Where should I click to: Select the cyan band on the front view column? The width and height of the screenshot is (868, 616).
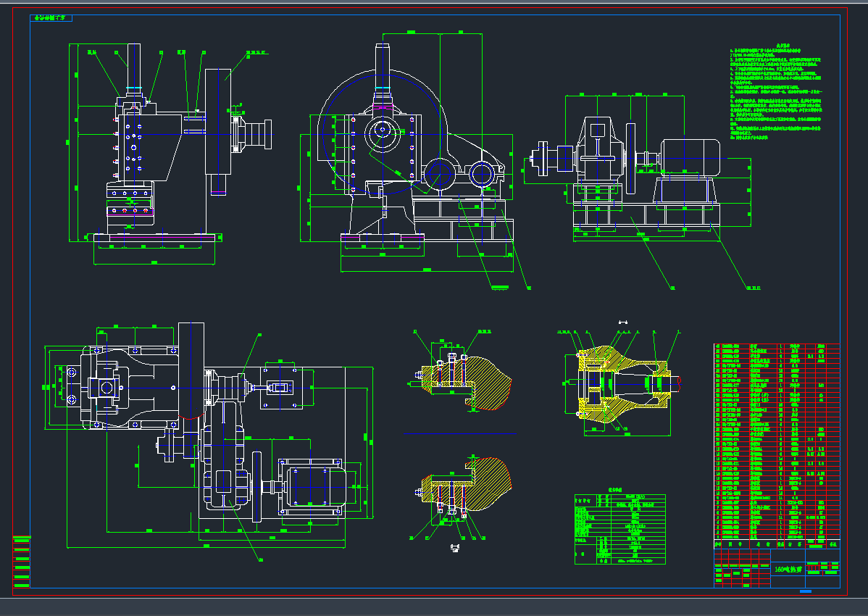(133, 89)
